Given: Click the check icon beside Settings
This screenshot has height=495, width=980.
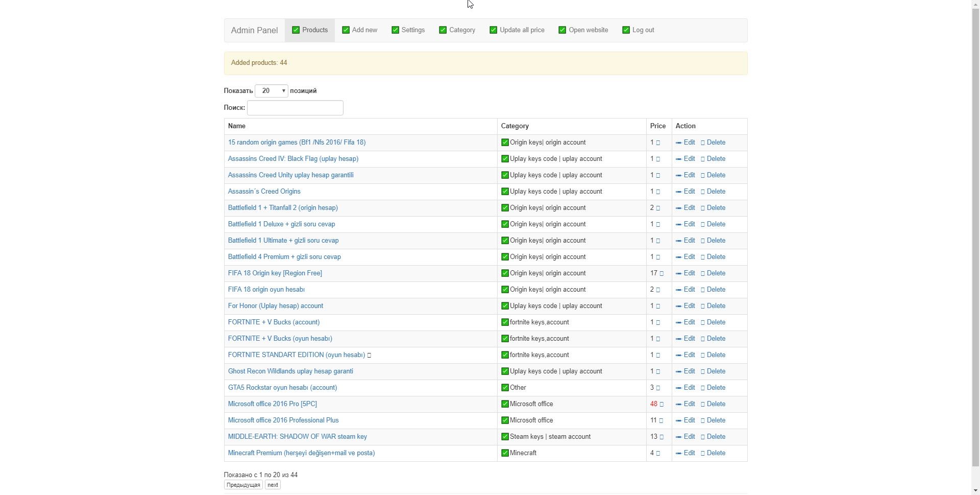Looking at the screenshot, I should 395,30.
